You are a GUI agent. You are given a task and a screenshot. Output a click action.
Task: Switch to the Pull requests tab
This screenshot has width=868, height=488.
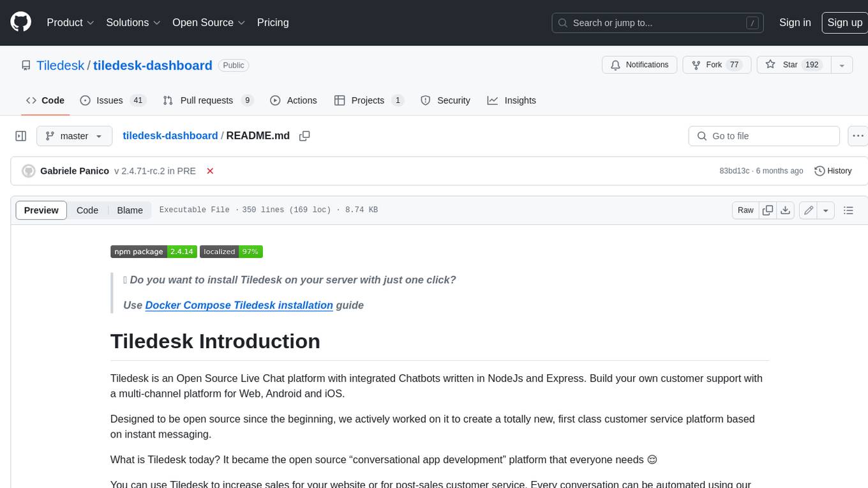(x=208, y=100)
